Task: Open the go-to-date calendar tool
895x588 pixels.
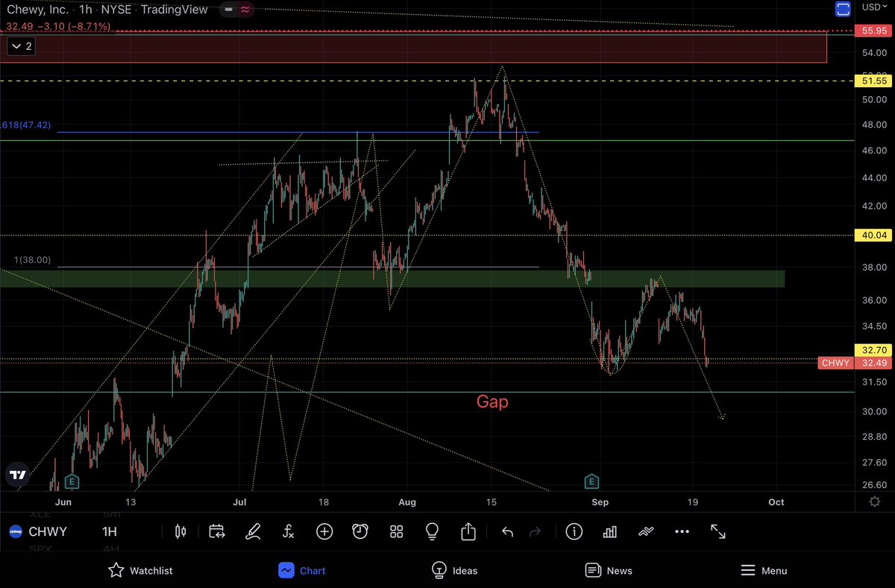Action: coord(217,531)
